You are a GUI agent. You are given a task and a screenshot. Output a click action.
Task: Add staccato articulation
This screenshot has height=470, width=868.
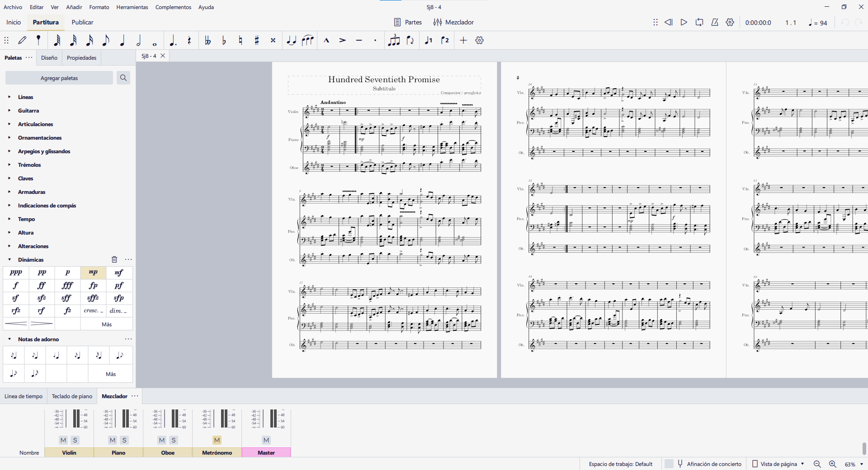coord(375,40)
